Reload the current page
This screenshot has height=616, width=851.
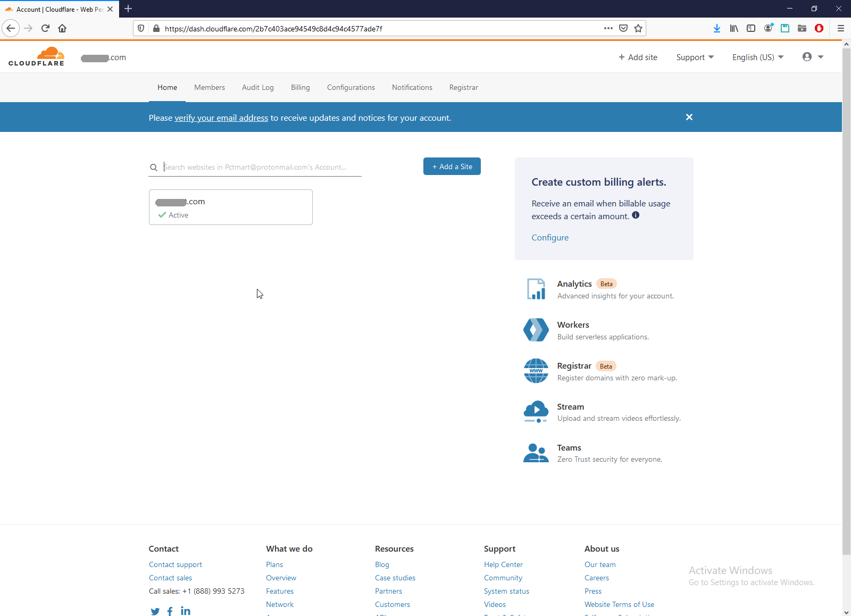[x=45, y=28]
